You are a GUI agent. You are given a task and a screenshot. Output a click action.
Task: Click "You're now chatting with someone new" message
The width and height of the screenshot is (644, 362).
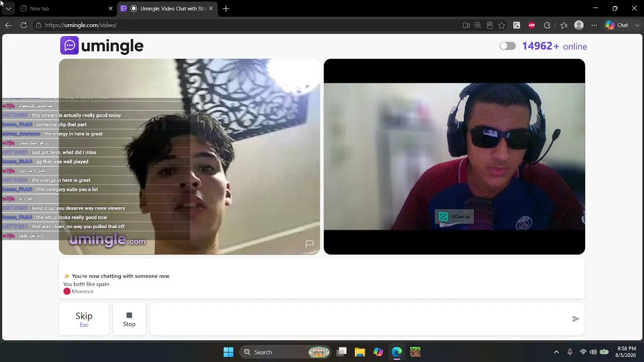click(x=121, y=276)
